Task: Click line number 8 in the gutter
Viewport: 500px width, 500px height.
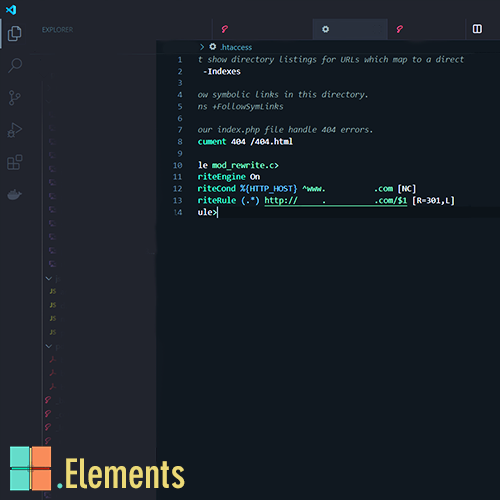Action: coord(180,142)
